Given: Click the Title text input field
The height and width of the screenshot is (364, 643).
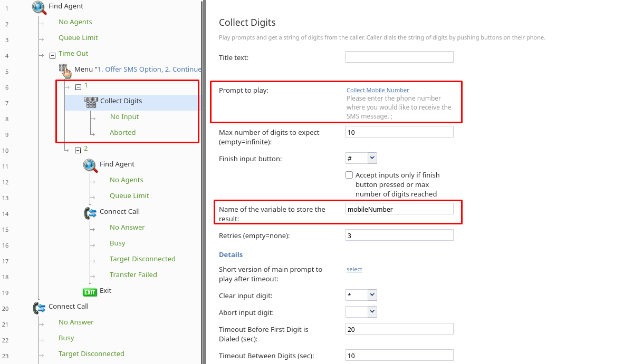Looking at the screenshot, I should 399,57.
